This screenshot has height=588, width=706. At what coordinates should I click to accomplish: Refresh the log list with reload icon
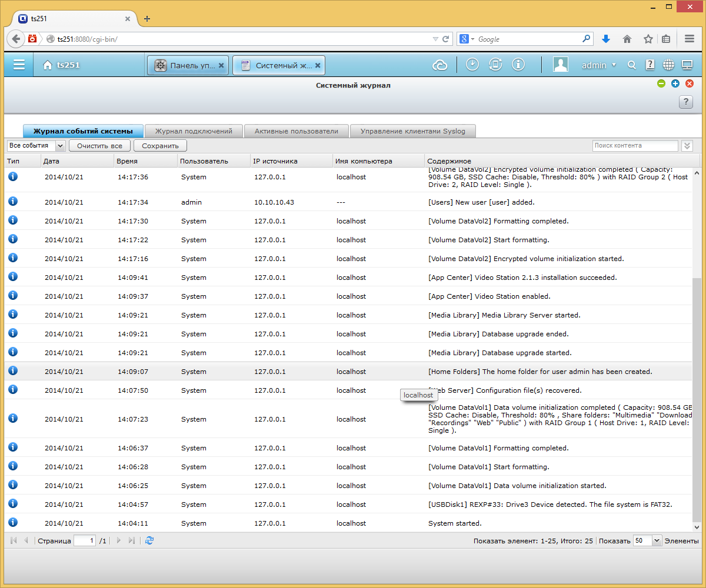tap(149, 540)
